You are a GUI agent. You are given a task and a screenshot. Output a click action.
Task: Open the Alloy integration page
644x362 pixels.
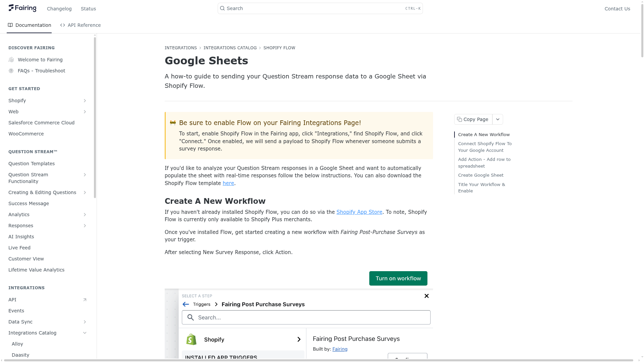pos(17,344)
